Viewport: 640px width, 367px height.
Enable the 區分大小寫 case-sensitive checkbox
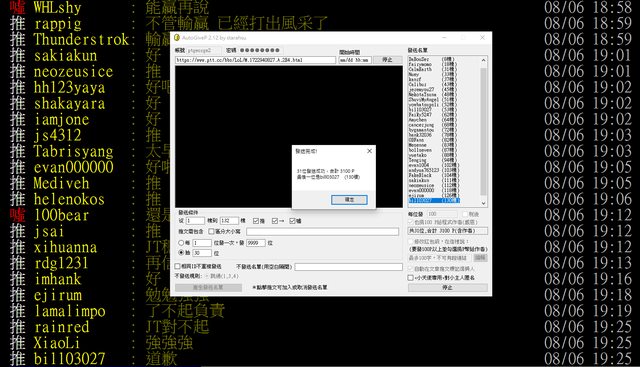[x=211, y=231]
